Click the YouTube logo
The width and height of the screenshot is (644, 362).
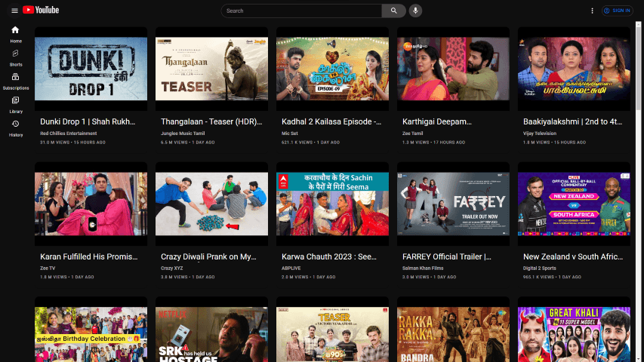(41, 11)
